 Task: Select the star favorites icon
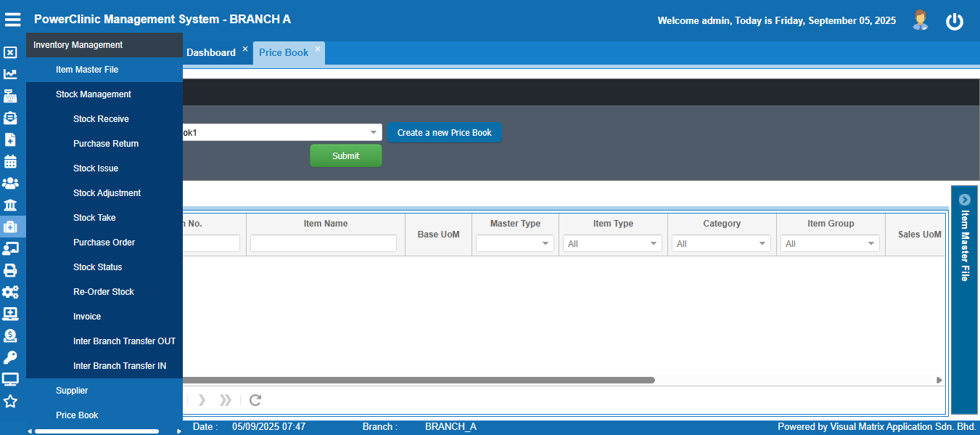10,401
